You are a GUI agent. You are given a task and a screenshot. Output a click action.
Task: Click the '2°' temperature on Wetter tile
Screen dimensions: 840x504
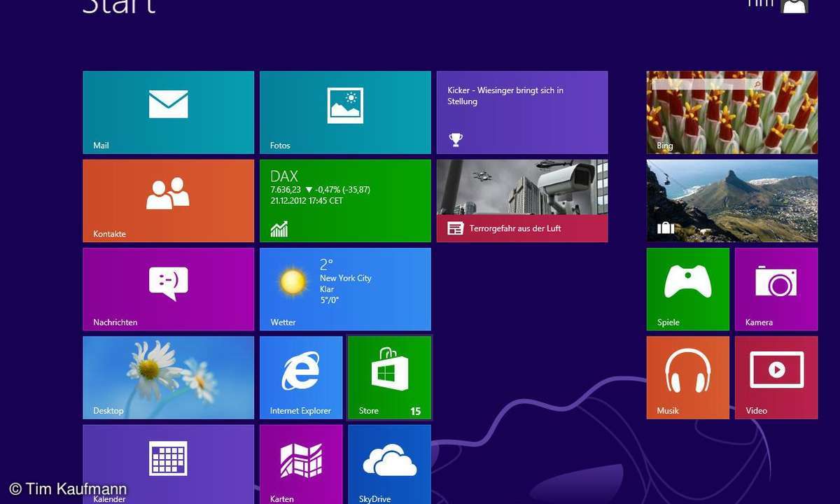click(327, 265)
